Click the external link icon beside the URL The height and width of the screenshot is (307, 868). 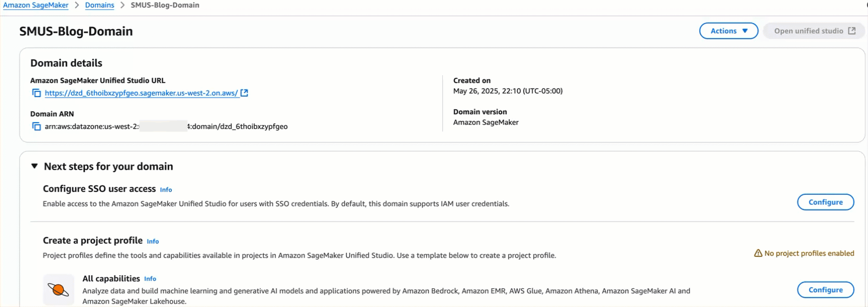[x=244, y=93]
